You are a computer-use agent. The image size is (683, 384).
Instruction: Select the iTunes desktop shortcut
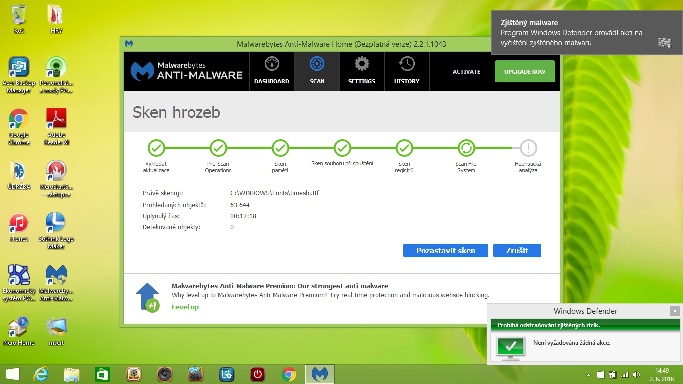[19, 227]
